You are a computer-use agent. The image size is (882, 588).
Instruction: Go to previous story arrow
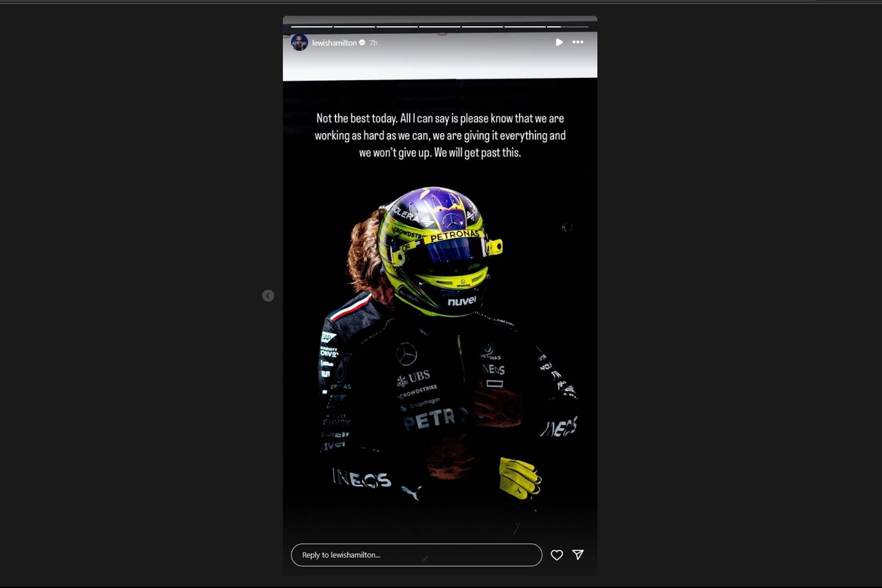click(x=268, y=296)
